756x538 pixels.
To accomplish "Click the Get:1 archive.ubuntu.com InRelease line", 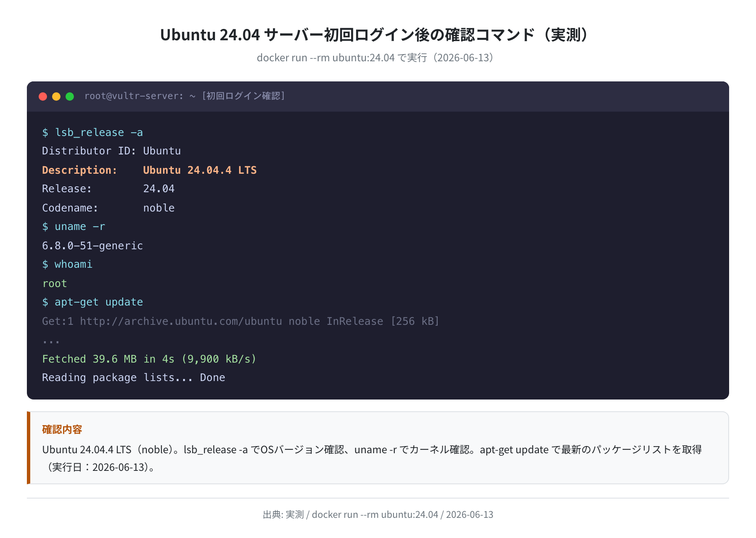I will point(241,321).
